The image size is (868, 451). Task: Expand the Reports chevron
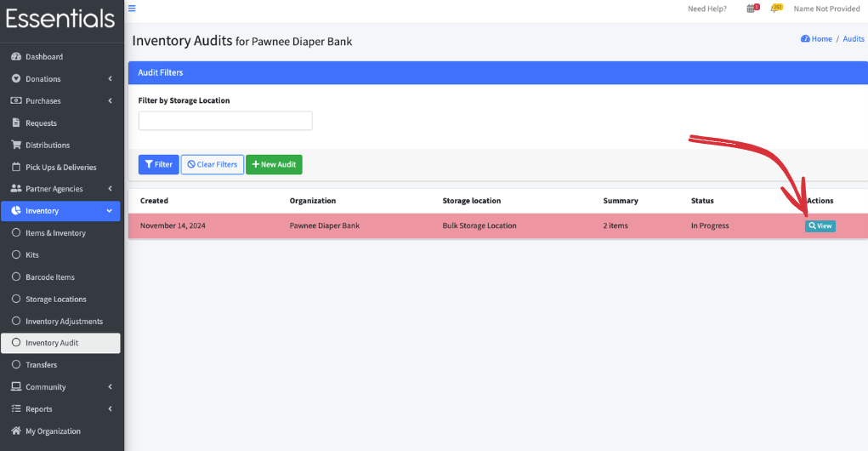[x=111, y=409]
